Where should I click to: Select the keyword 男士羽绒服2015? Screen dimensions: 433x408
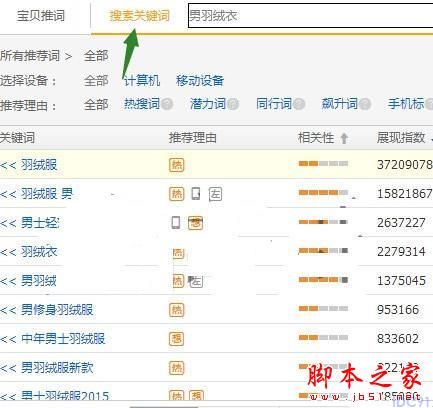(x=65, y=396)
